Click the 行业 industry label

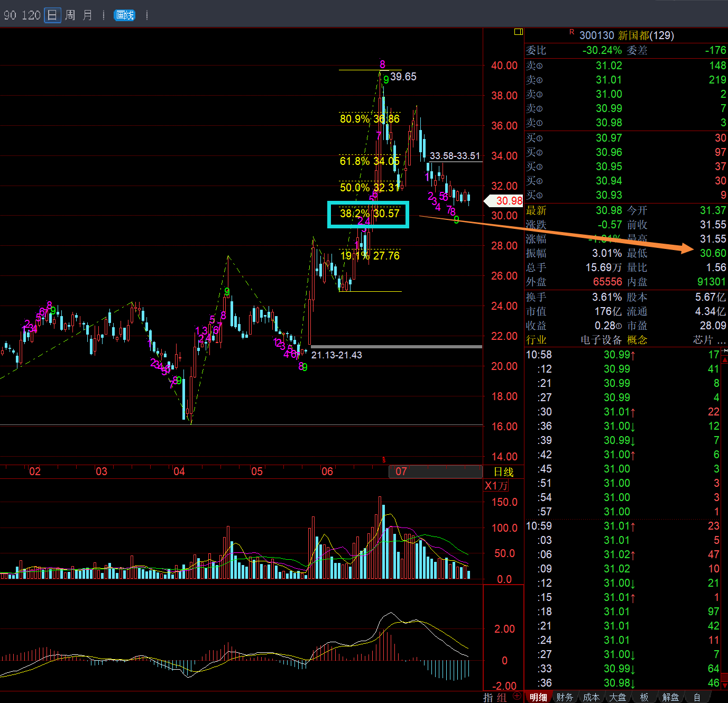(x=536, y=340)
